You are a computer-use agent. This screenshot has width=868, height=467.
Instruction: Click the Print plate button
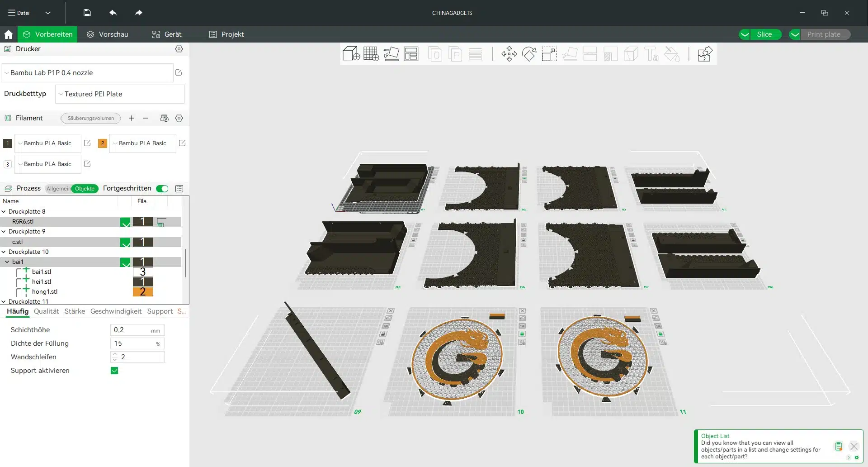825,34
